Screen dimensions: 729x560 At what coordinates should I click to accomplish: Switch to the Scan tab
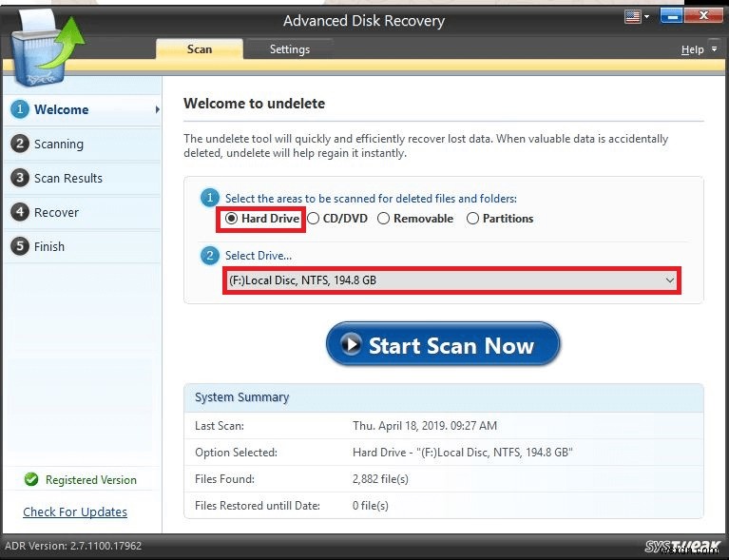[200, 48]
